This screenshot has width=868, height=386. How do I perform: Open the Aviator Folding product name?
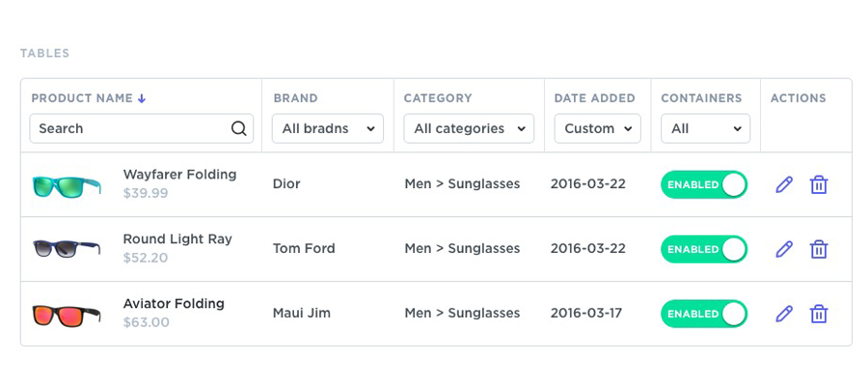tap(174, 304)
